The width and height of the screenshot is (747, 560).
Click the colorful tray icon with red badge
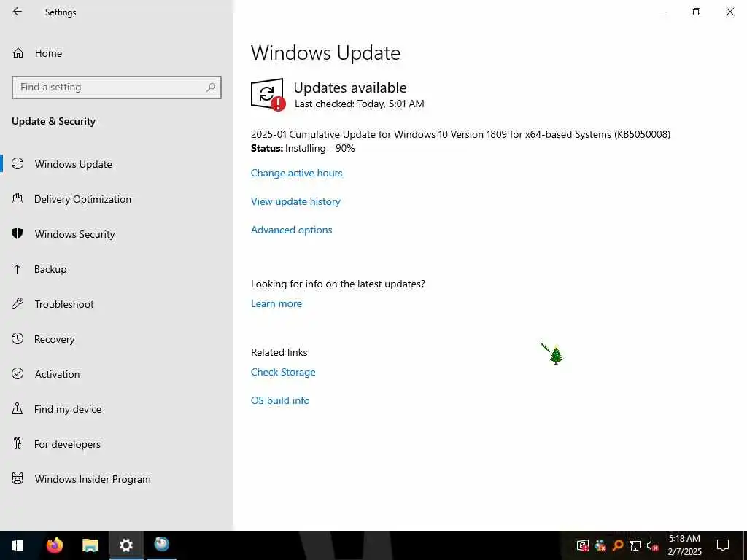pyautogui.click(x=600, y=545)
